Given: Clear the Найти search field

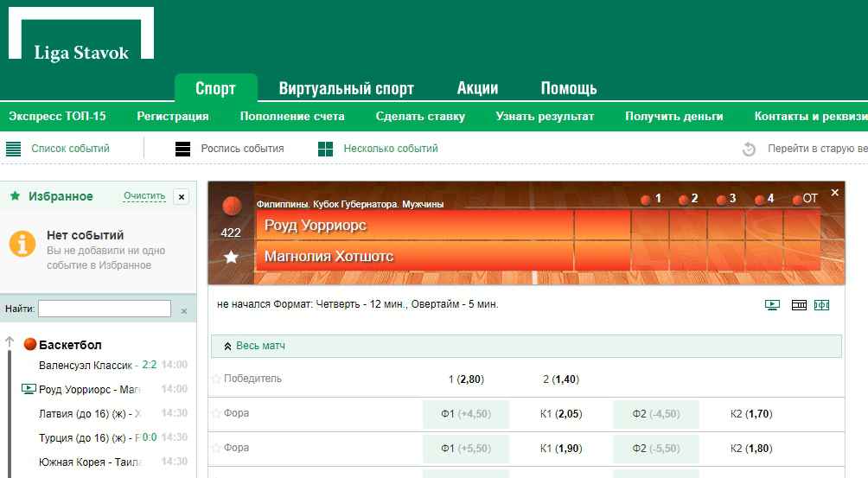Looking at the screenshot, I should [184, 311].
